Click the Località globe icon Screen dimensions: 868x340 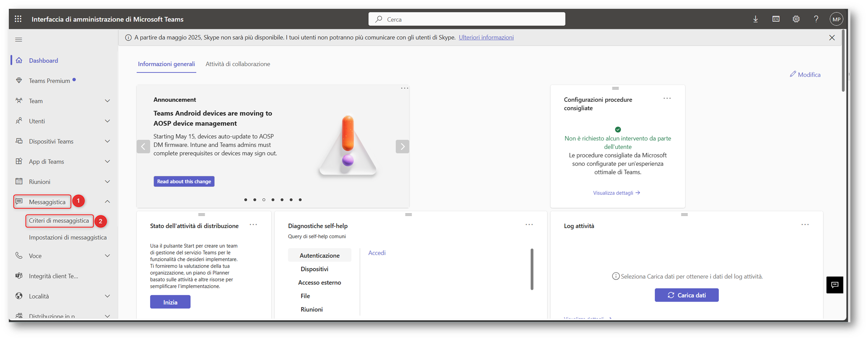click(19, 296)
